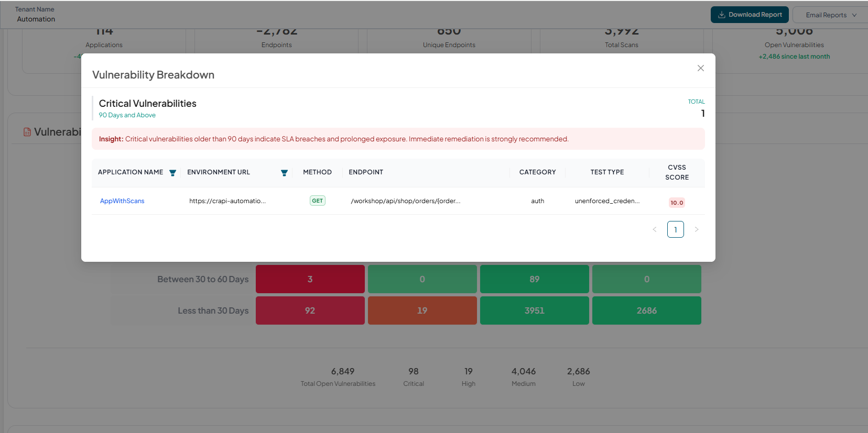Select page 1 in pagination
868x433 pixels.
676,229
